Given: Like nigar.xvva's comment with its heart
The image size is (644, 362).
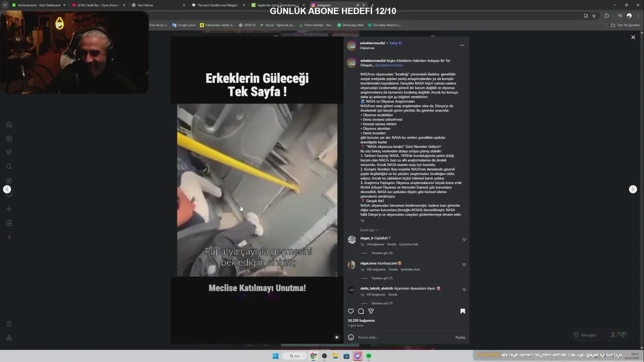Looking at the screenshot, I should point(464,264).
